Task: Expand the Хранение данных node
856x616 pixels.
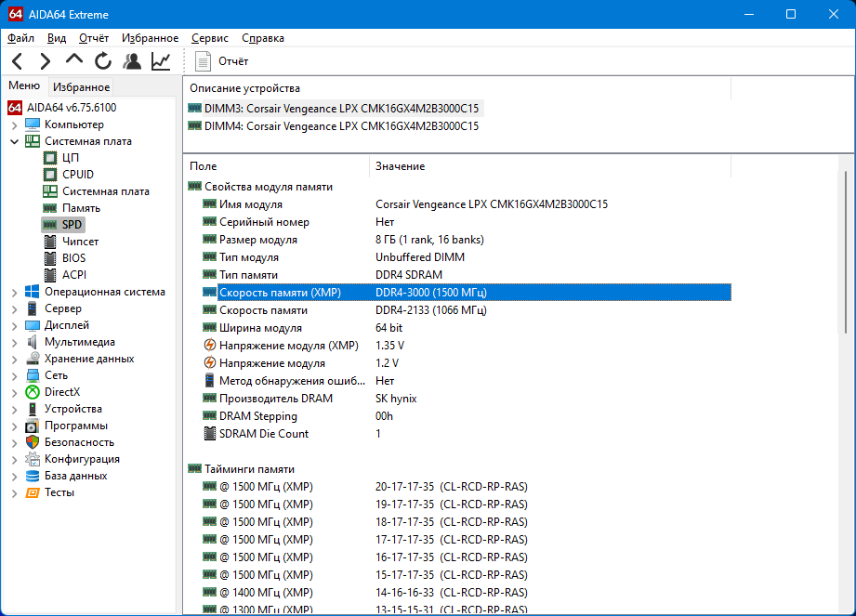Action: point(14,360)
